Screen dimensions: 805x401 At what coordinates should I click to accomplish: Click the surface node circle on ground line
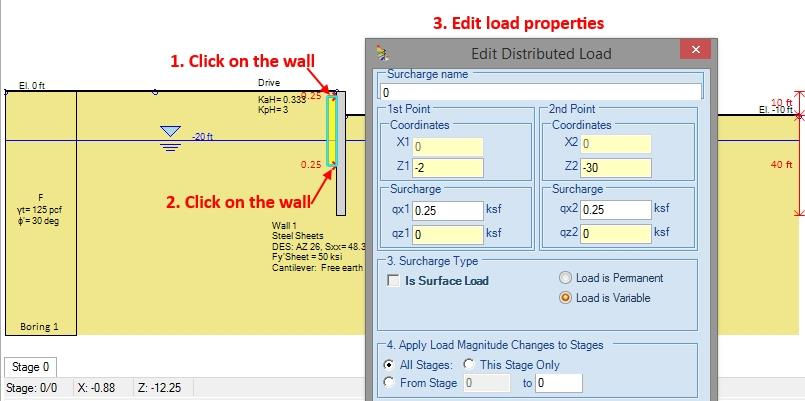[x=156, y=92]
